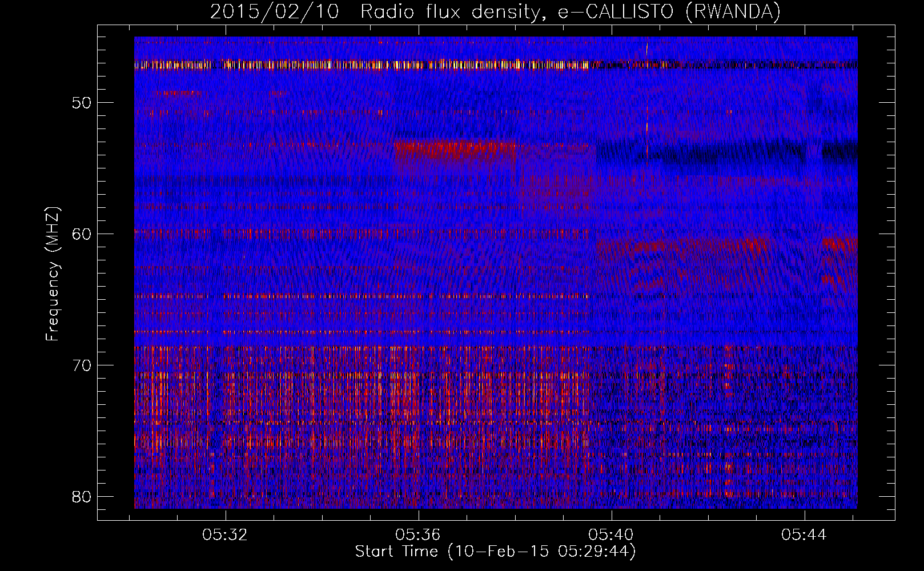Click the 05:36 time tick label
Screen dimensions: 924x571
(x=418, y=534)
